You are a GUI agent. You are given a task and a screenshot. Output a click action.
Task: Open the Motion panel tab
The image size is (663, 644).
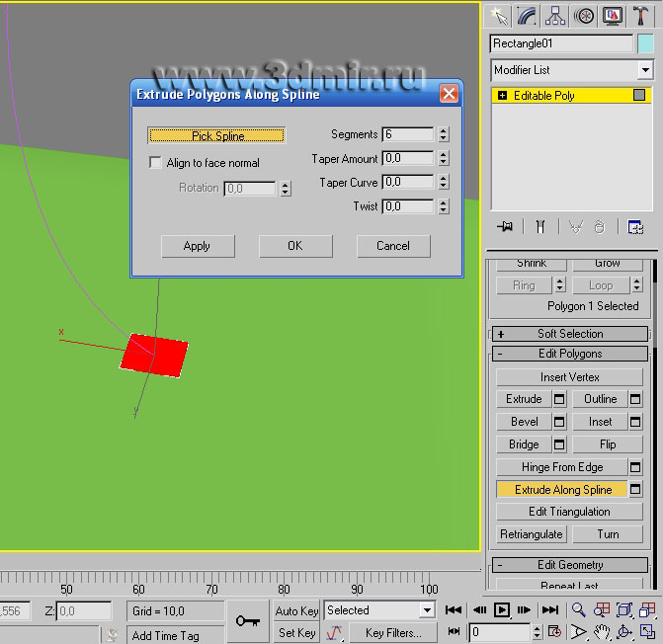(x=584, y=16)
